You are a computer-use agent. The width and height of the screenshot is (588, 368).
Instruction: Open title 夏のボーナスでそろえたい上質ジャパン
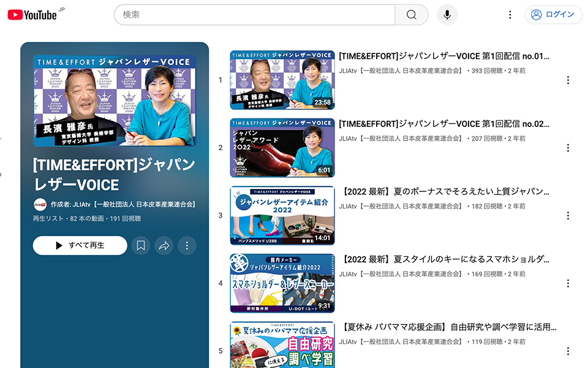coord(445,191)
